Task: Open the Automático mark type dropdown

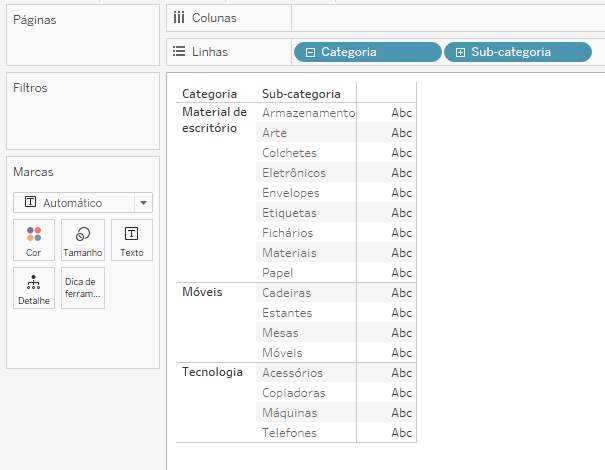Action: tap(144, 202)
